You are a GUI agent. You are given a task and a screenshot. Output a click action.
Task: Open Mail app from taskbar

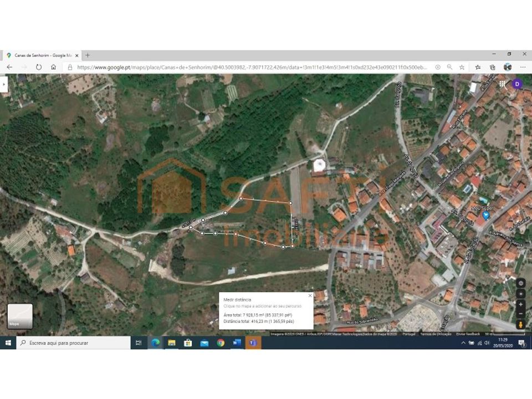click(204, 342)
